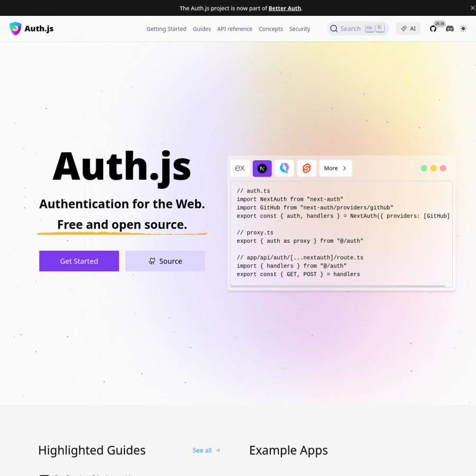Select the Next.js framework tab
The height and width of the screenshot is (476, 476).
pos(262,168)
